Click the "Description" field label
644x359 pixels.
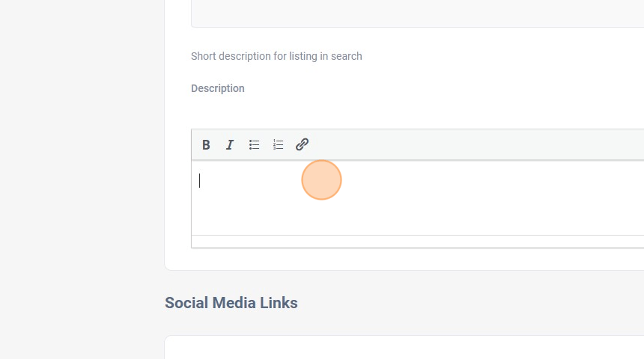[218, 88]
